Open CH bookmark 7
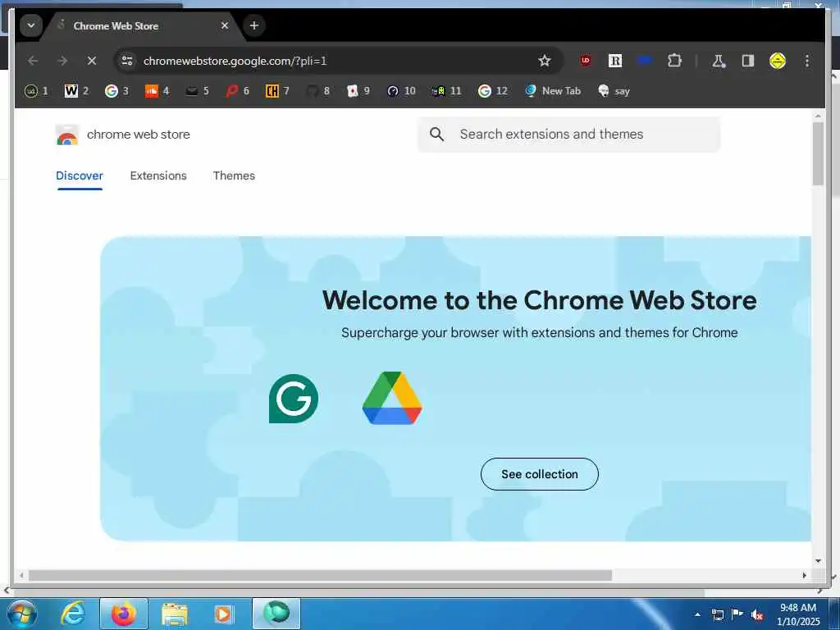 pyautogui.click(x=277, y=91)
